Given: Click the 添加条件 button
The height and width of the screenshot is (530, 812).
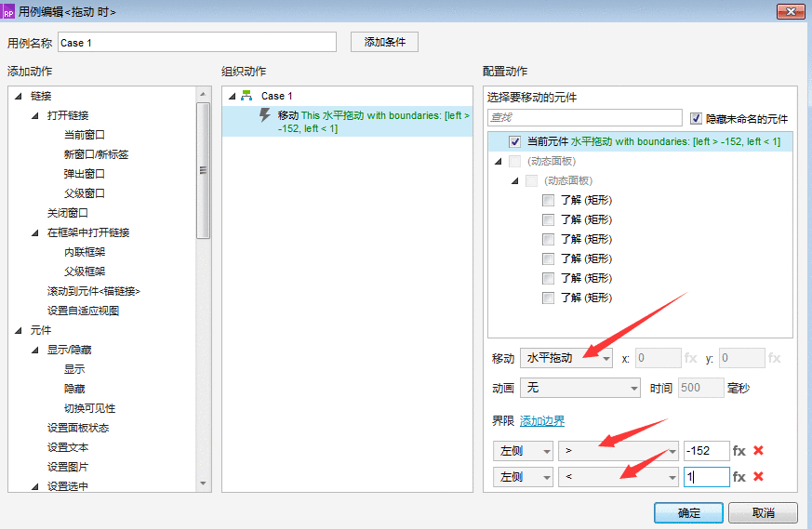Looking at the screenshot, I should (x=384, y=42).
